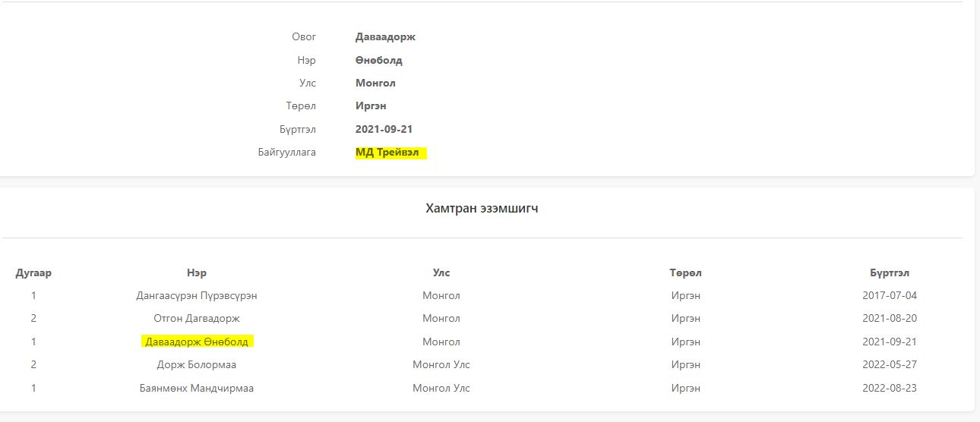This screenshot has width=980, height=422.
Task: Click the Төрөл column header in table
Action: pyautogui.click(x=685, y=272)
